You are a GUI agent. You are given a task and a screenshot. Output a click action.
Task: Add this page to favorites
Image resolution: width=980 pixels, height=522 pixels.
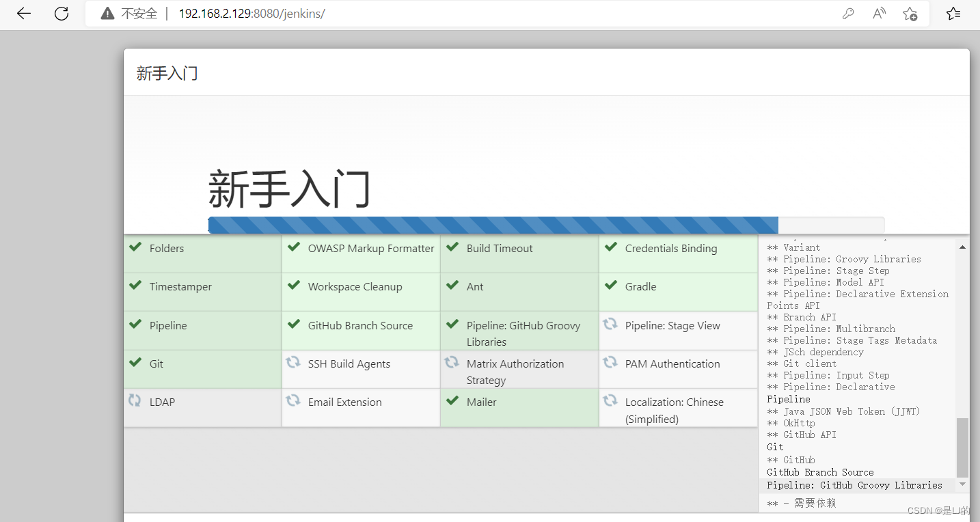(x=910, y=14)
